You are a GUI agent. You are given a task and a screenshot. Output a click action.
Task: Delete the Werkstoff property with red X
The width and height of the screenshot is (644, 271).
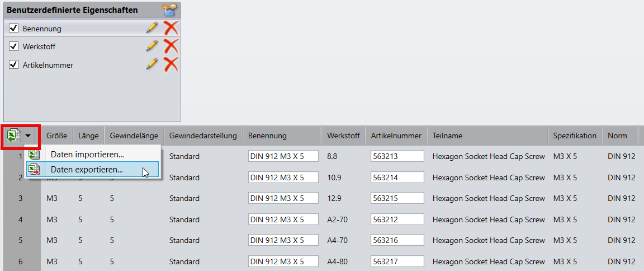[x=171, y=46]
